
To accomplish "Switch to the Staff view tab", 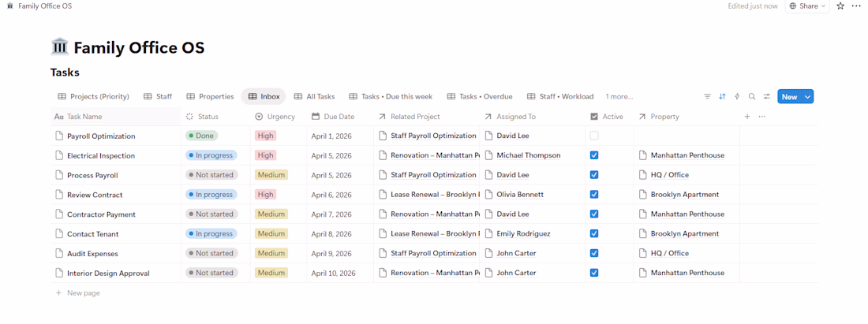I will click(x=158, y=96).
